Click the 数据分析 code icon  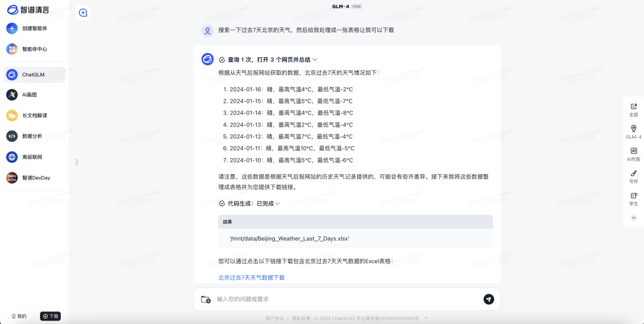coord(12,136)
